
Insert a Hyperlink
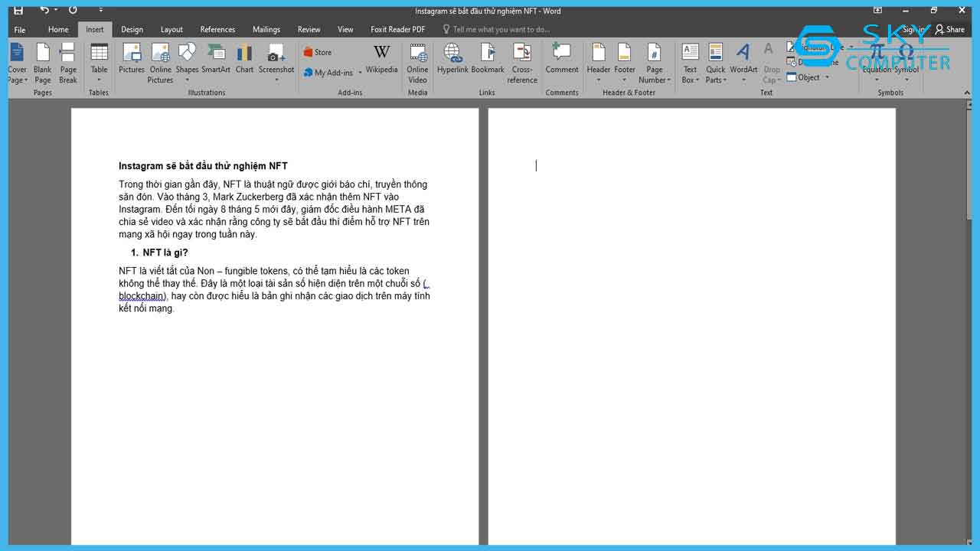452,59
